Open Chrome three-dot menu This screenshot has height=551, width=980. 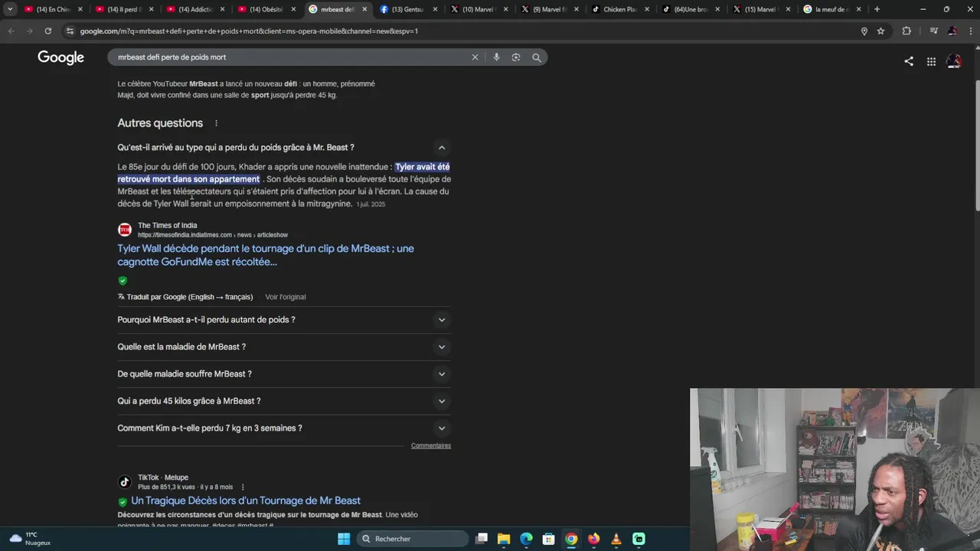[969, 31]
